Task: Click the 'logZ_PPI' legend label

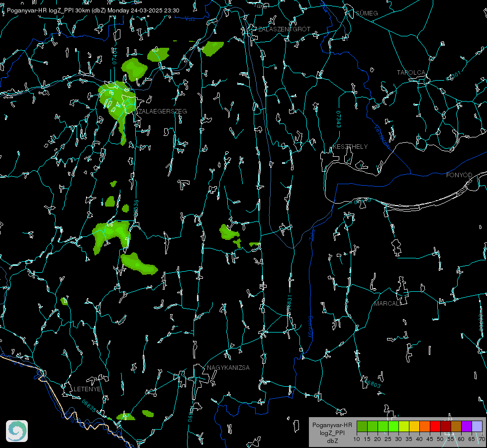Action: pos(332,433)
